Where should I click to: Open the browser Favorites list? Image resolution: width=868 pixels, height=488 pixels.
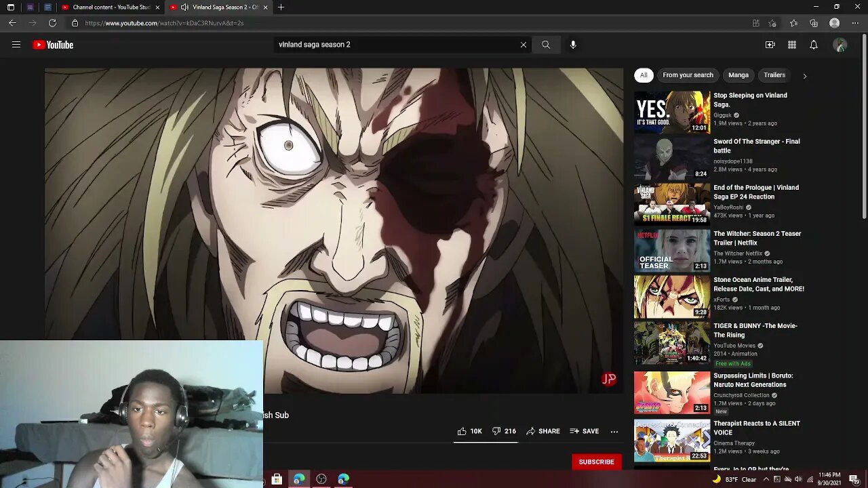793,23
